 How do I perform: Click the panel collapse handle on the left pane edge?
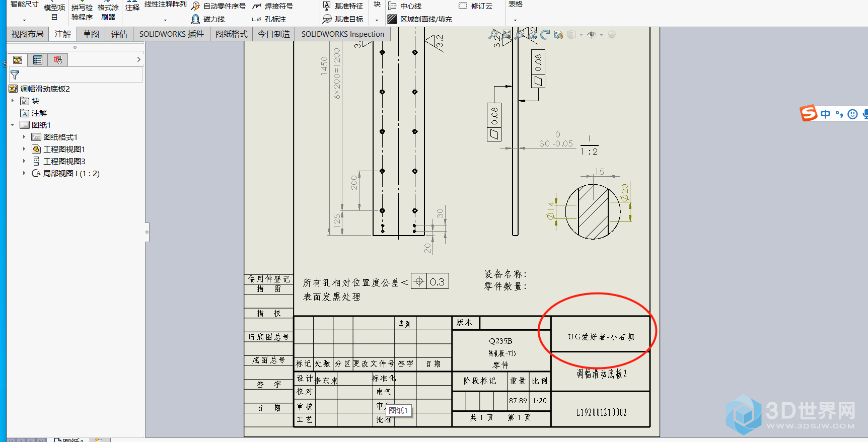click(147, 232)
